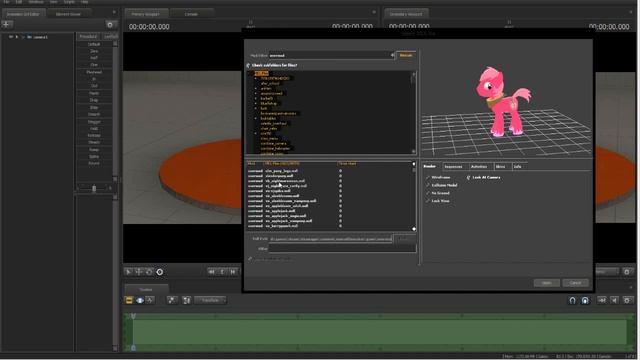Screen dimensions: 640x360
Task: Open Sequences tab in model browser
Action: [453, 167]
